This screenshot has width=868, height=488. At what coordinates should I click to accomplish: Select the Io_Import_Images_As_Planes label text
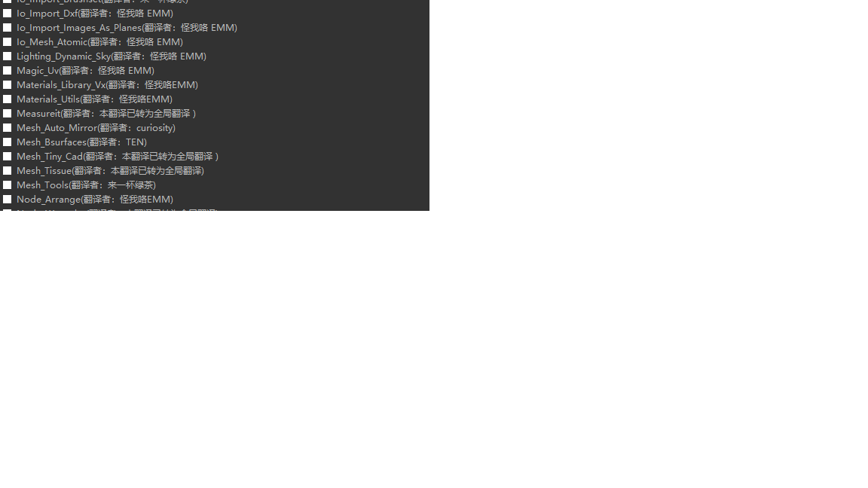[127, 28]
